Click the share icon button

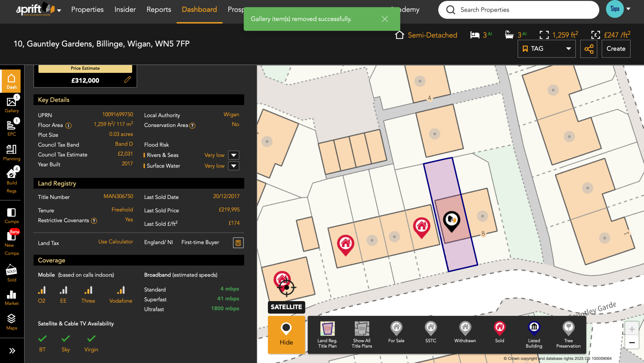[x=589, y=49]
